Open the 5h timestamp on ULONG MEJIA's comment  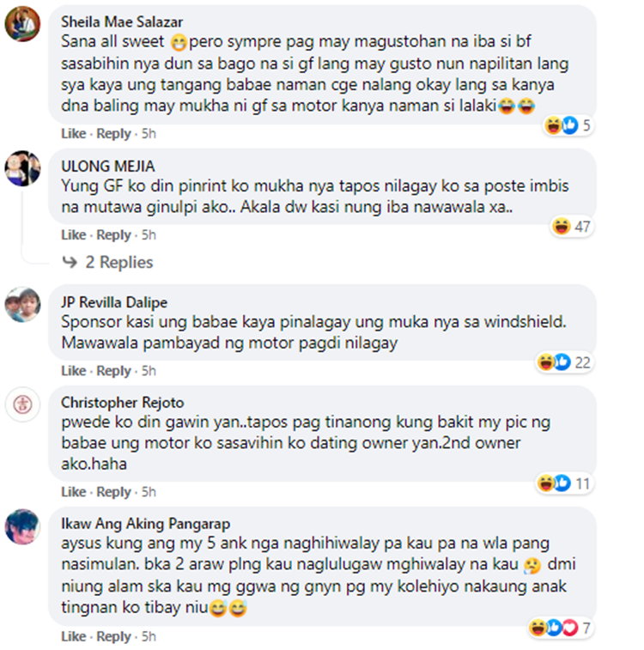tap(149, 234)
